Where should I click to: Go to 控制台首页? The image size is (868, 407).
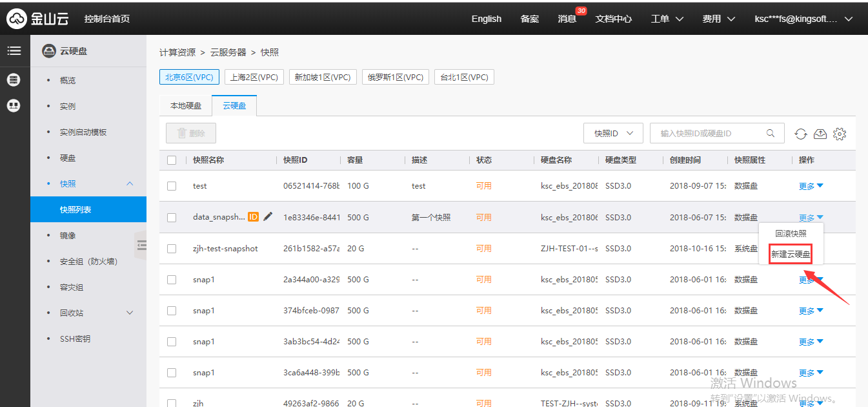coord(107,19)
